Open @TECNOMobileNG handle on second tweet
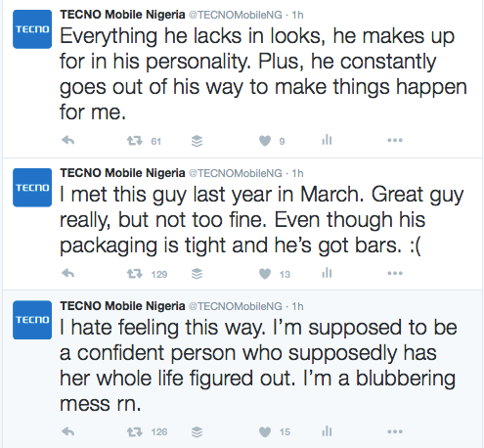The height and width of the screenshot is (448, 484). coord(236,173)
